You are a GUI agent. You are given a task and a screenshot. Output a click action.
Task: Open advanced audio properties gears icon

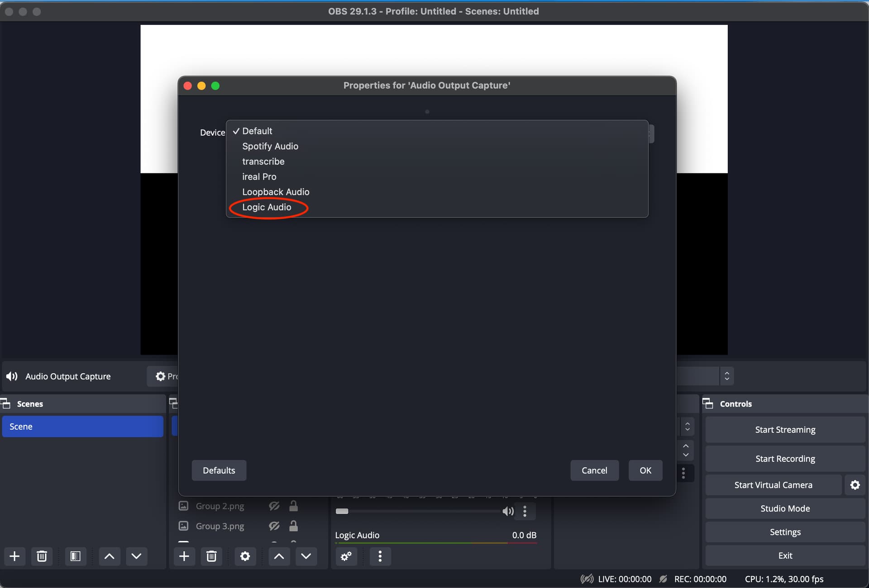coord(346,556)
